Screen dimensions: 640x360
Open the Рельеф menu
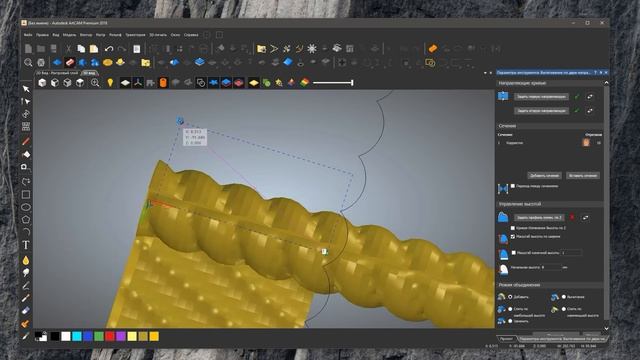click(115, 35)
